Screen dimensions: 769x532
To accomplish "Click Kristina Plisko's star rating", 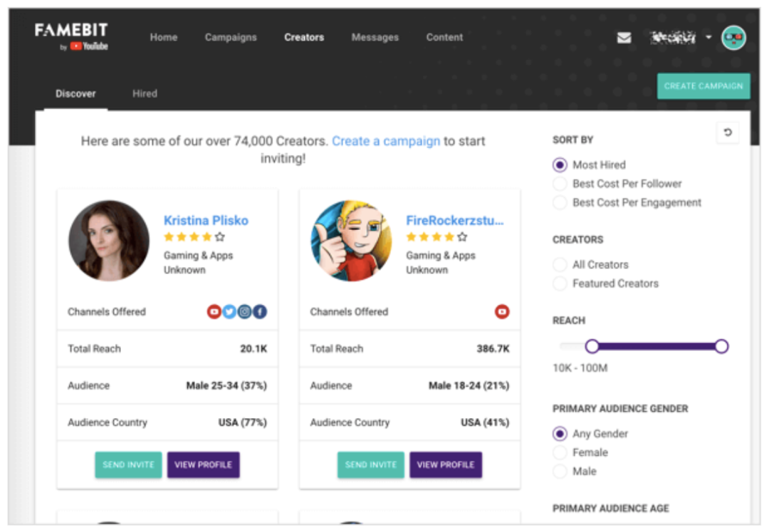I will 194,237.
